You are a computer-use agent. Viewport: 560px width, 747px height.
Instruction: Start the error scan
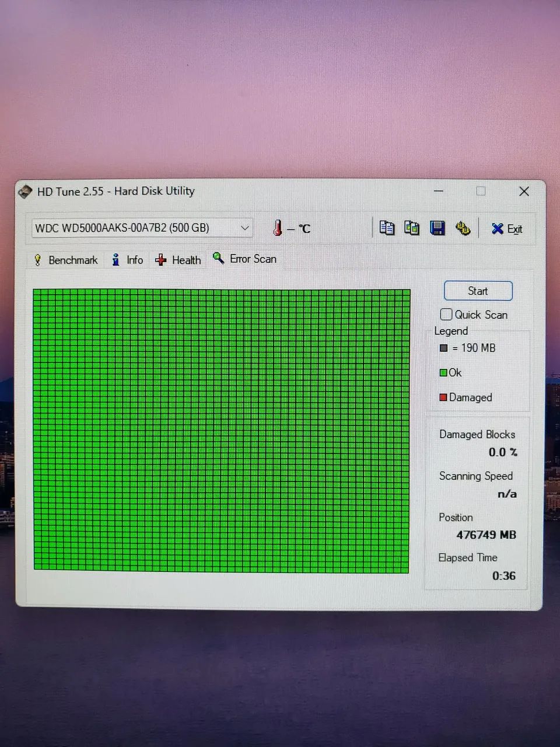[x=478, y=291]
